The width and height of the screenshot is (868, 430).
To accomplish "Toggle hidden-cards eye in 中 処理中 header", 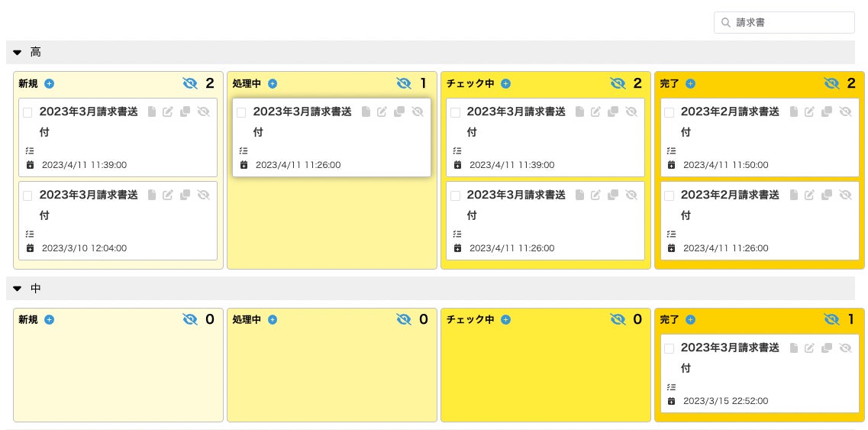I will coord(404,320).
